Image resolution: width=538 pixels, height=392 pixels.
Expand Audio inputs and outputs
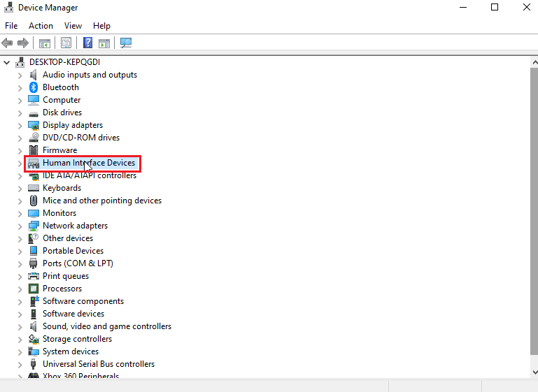coord(20,75)
